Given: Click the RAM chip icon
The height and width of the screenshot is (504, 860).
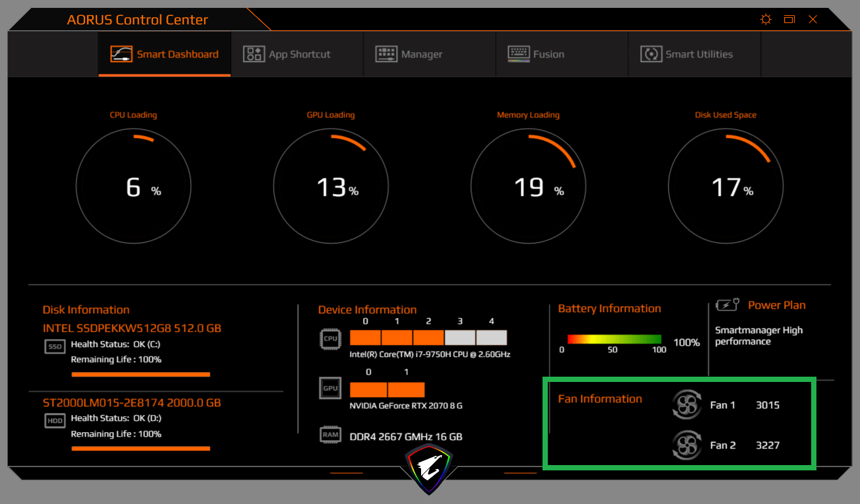Looking at the screenshot, I should point(330,434).
